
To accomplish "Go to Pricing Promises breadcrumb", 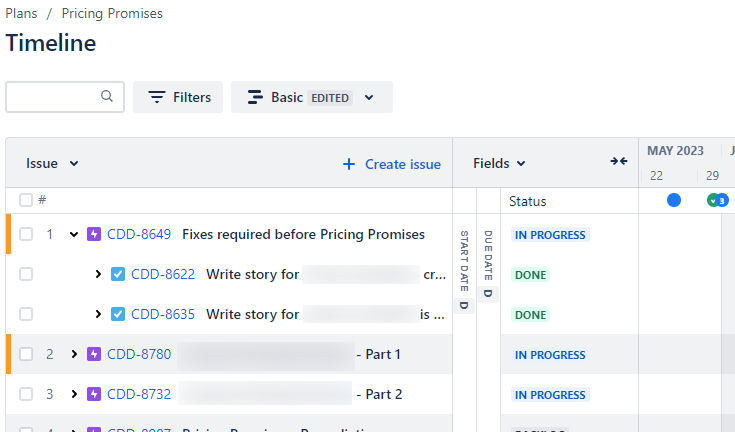I will (x=112, y=13).
